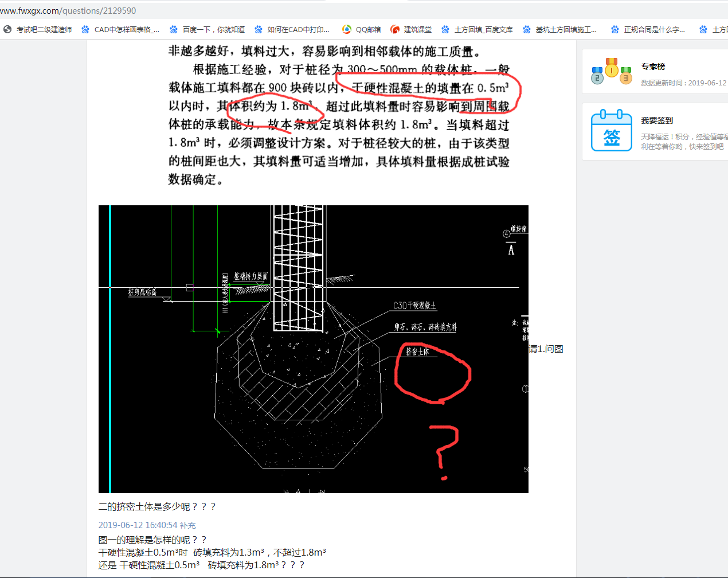Click the medals icon beside 专家榜
The width and height of the screenshot is (728, 578).
pyautogui.click(x=612, y=71)
